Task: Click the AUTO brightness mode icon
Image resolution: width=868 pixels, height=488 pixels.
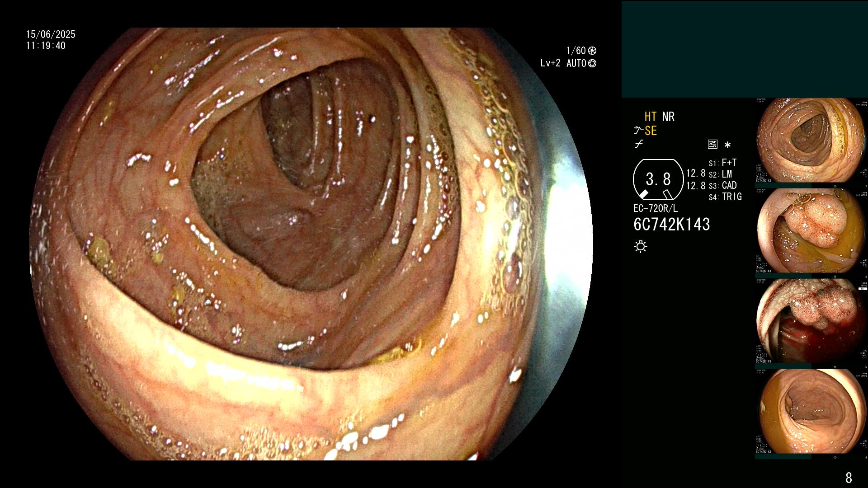Action: pos(592,63)
